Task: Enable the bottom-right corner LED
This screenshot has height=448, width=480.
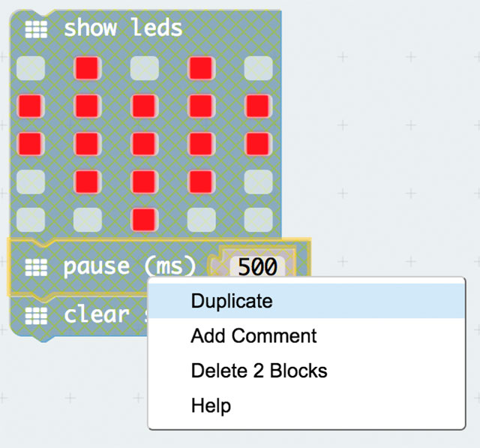Action: point(259,219)
